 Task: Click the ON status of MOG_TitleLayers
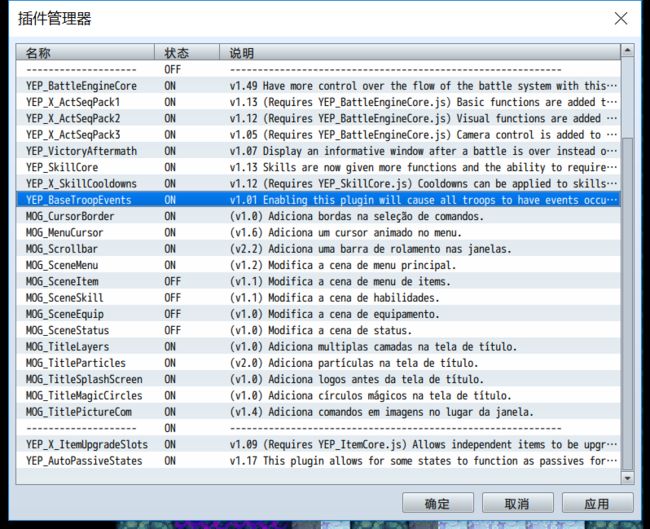pos(170,347)
